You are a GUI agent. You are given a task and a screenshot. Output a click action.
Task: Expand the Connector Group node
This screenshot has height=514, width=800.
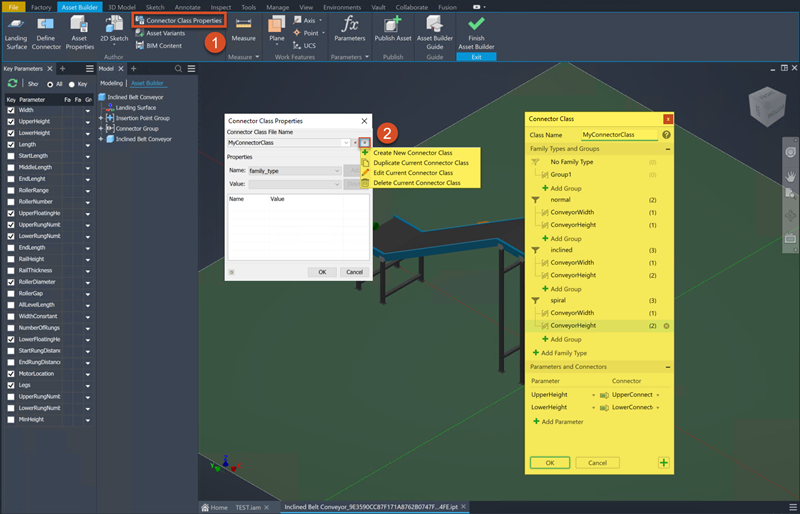pyautogui.click(x=101, y=129)
